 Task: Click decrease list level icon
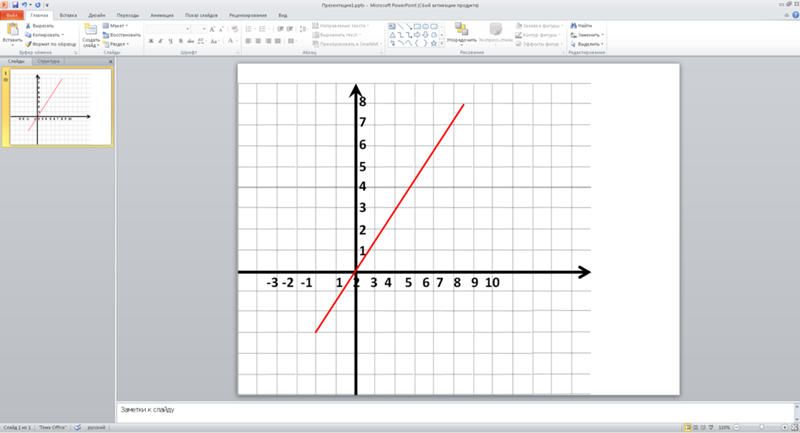280,29
